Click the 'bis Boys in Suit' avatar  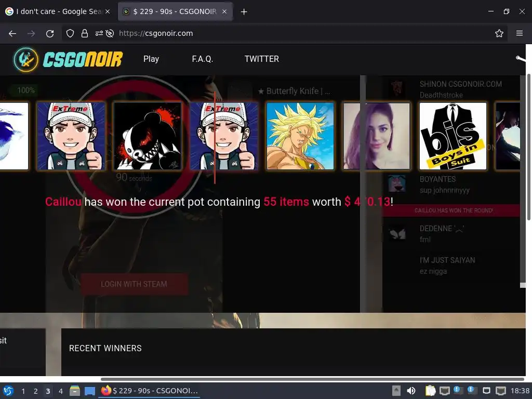453,136
